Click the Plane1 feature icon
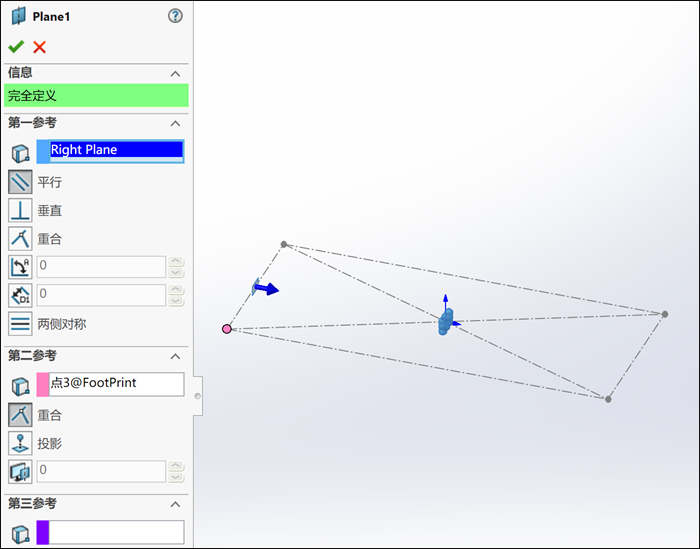The image size is (700, 549). (18, 16)
